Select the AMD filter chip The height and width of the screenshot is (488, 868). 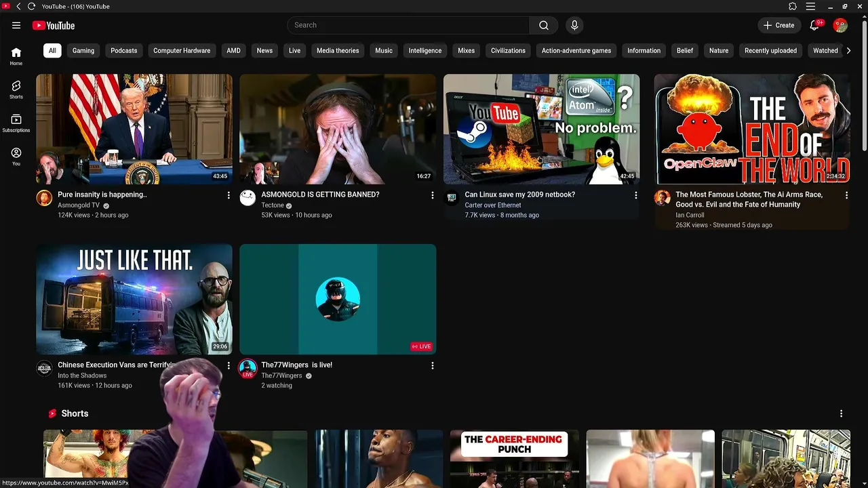click(x=233, y=51)
